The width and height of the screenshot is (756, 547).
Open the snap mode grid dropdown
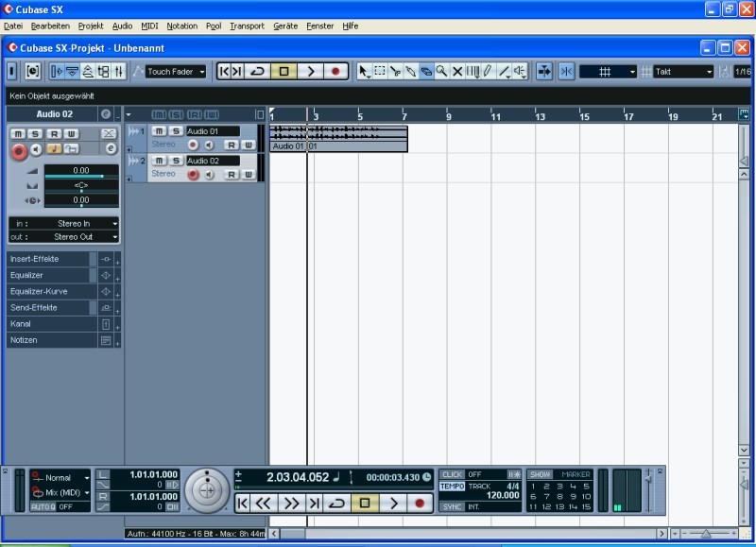[x=609, y=72]
